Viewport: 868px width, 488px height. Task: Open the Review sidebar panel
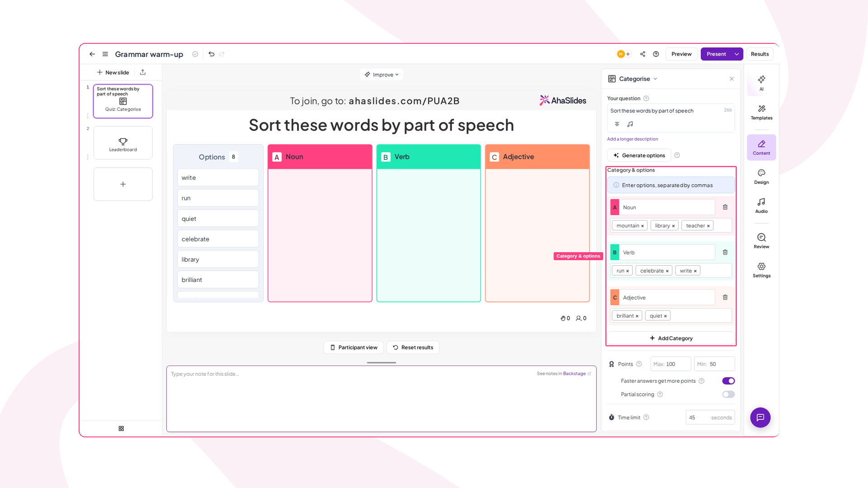click(761, 241)
